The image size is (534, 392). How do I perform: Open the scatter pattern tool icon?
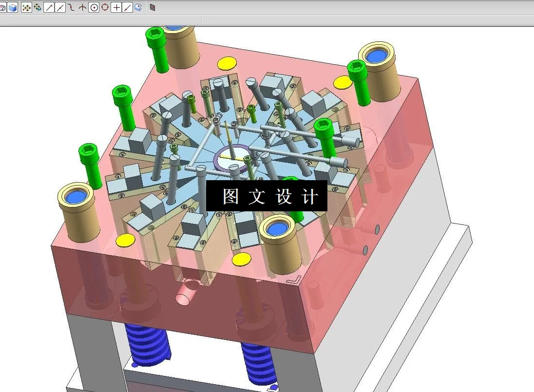[27, 7]
